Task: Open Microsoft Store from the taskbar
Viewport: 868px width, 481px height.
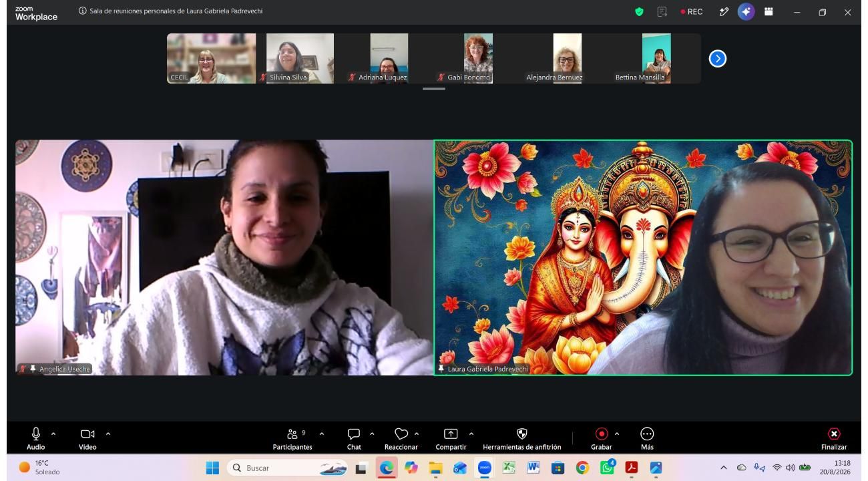Action: coord(558,468)
